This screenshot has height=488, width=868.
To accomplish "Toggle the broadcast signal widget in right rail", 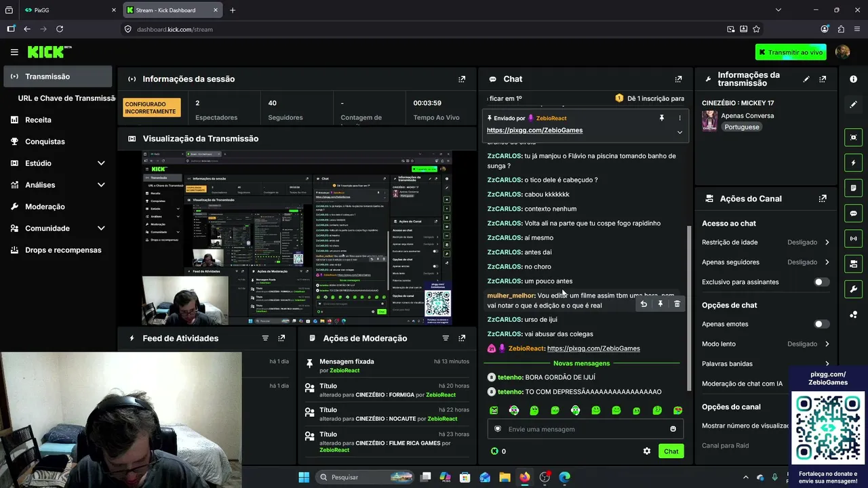I will [853, 239].
